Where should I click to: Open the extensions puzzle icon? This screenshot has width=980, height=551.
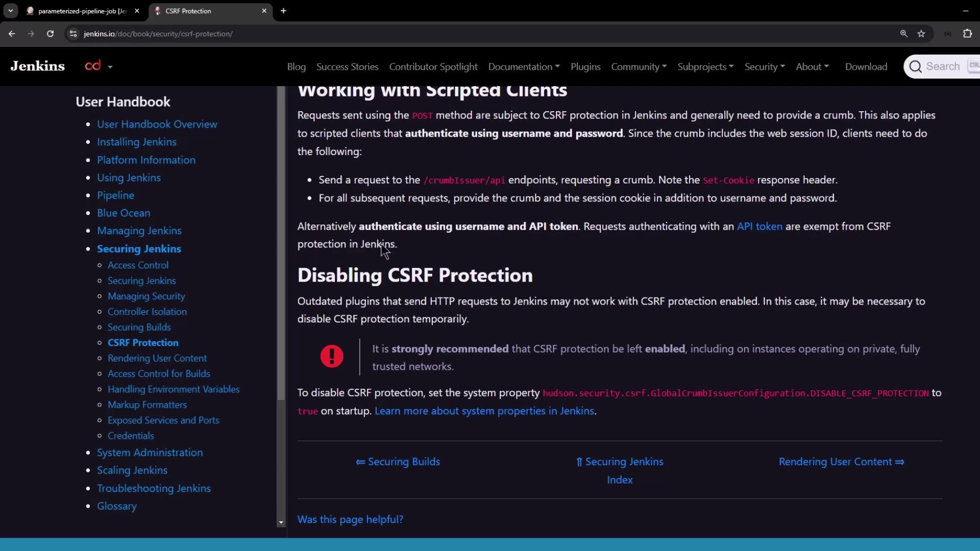[x=967, y=34]
